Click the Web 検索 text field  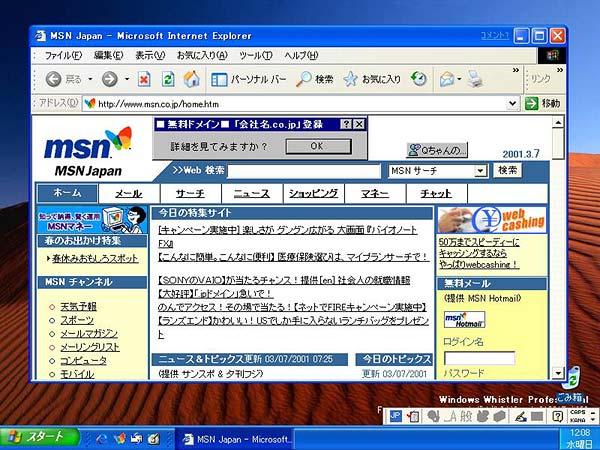coord(304,171)
